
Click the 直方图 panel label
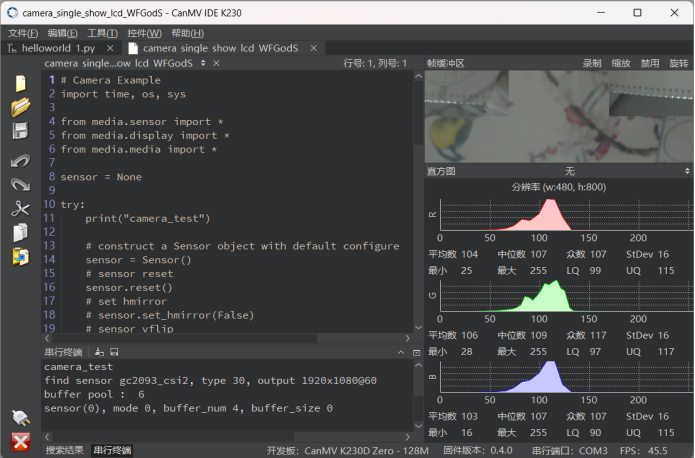(x=441, y=171)
